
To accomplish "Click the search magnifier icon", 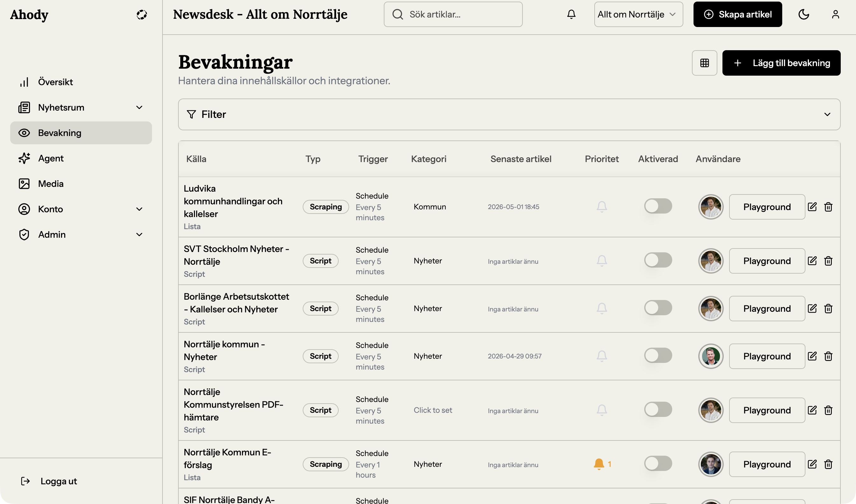I will [397, 14].
